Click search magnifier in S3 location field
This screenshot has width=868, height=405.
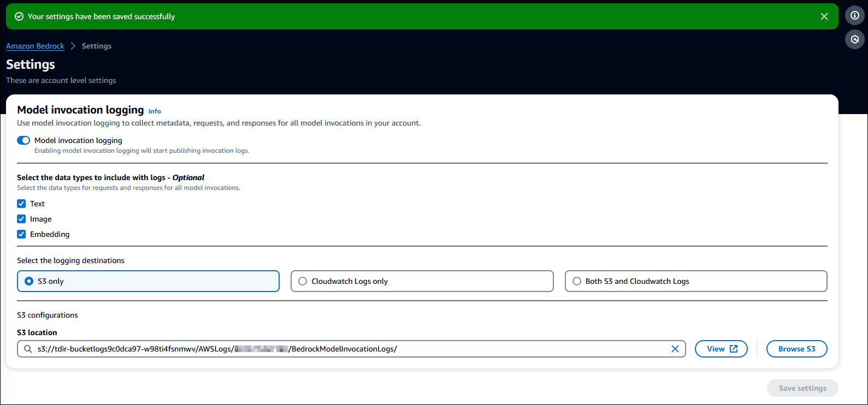[x=28, y=349]
